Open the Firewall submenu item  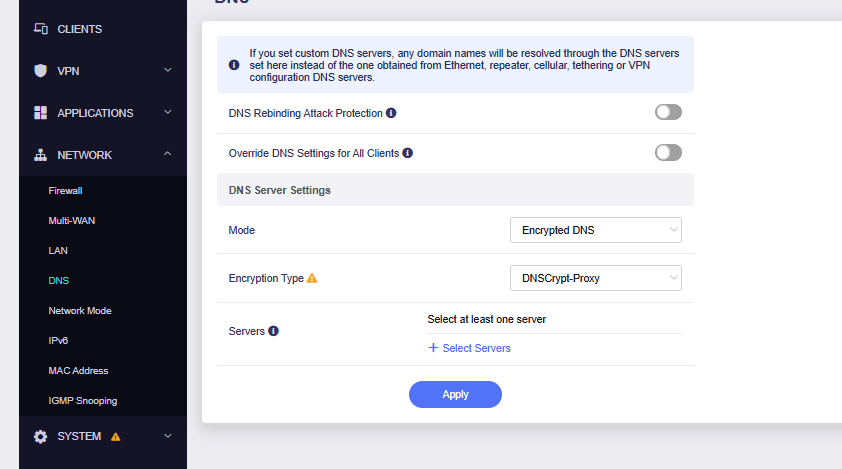pyautogui.click(x=65, y=190)
